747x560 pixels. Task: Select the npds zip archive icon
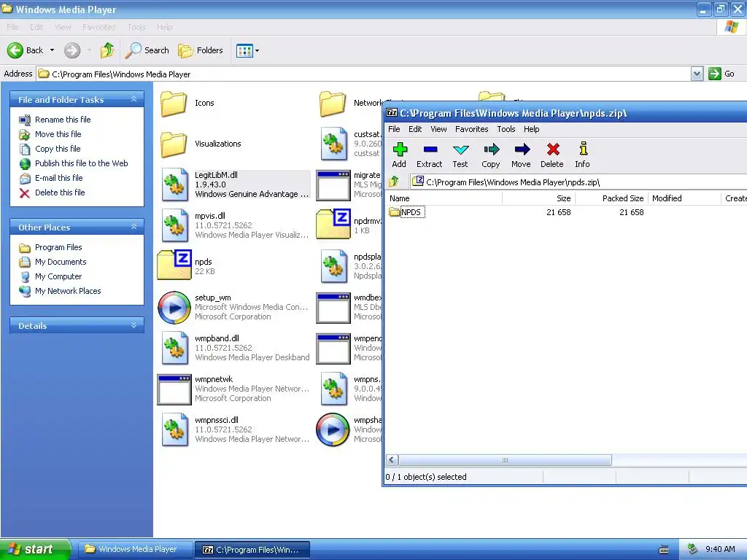click(x=174, y=265)
